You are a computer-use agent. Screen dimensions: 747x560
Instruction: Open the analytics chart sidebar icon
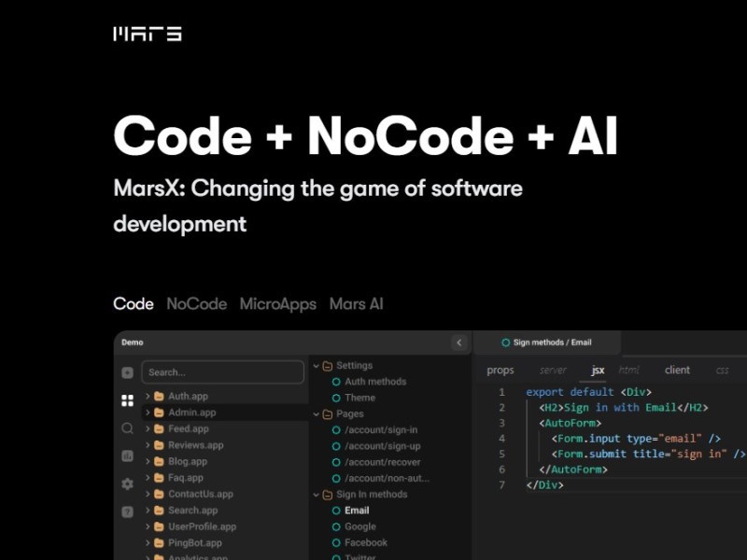coord(127,456)
